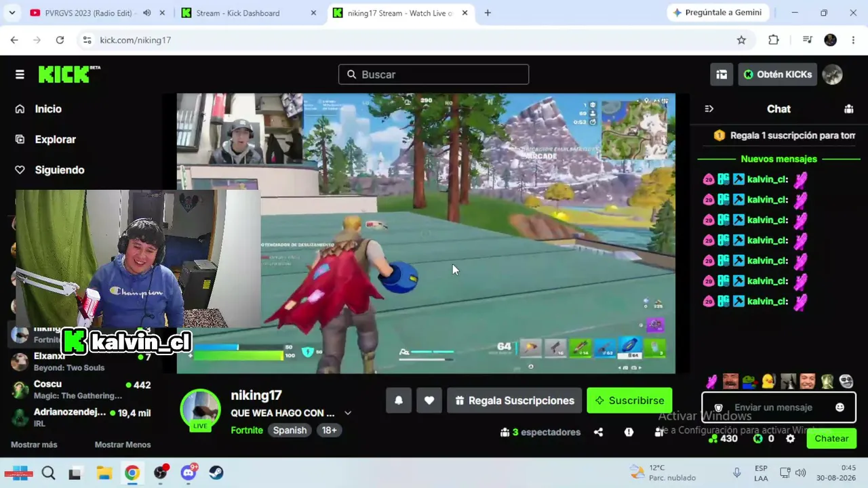
Task: Click the niking17 channel name
Action: (256, 395)
